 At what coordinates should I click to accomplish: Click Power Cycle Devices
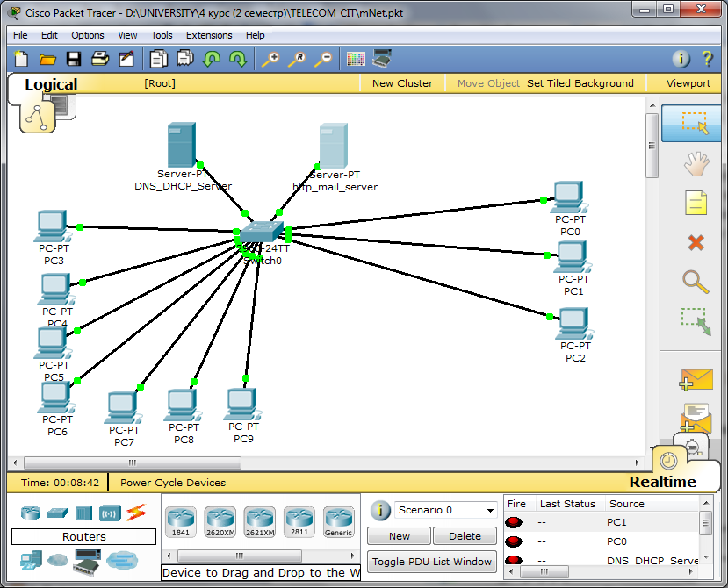click(x=173, y=483)
